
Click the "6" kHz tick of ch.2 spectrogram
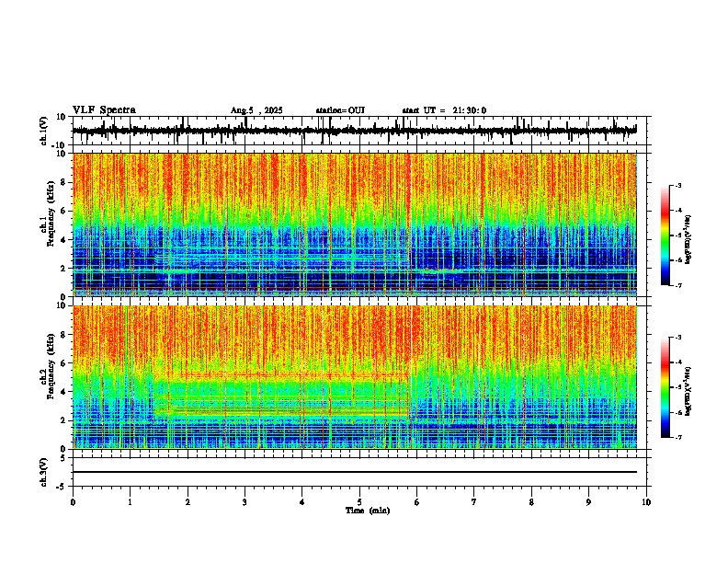(64, 362)
